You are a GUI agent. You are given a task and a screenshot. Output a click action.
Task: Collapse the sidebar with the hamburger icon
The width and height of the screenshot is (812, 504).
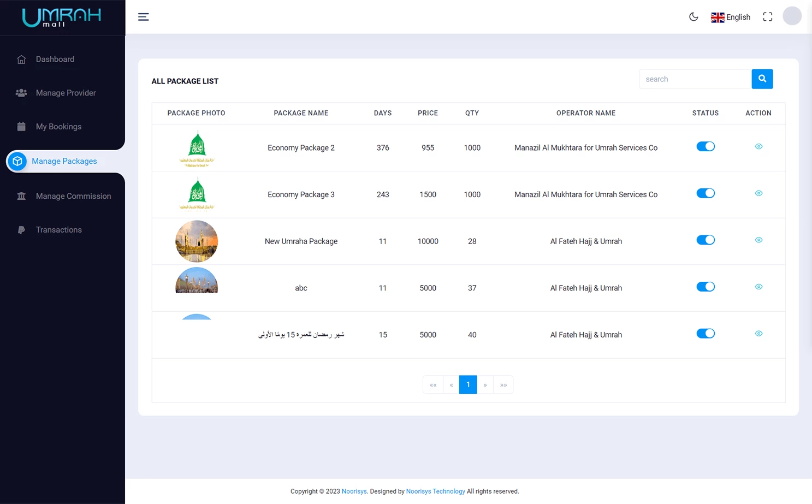[x=143, y=16]
